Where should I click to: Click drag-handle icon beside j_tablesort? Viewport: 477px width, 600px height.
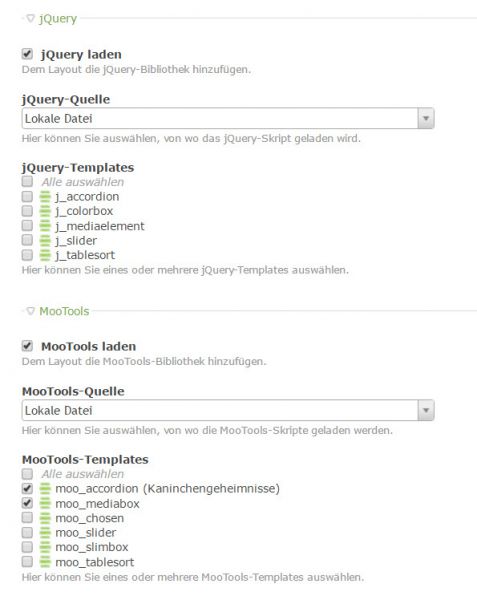[45, 255]
